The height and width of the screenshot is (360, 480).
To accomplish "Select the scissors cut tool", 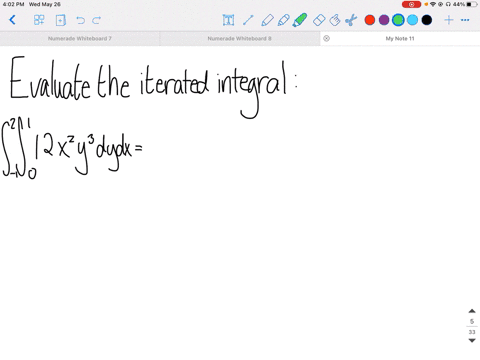I will (351, 20).
